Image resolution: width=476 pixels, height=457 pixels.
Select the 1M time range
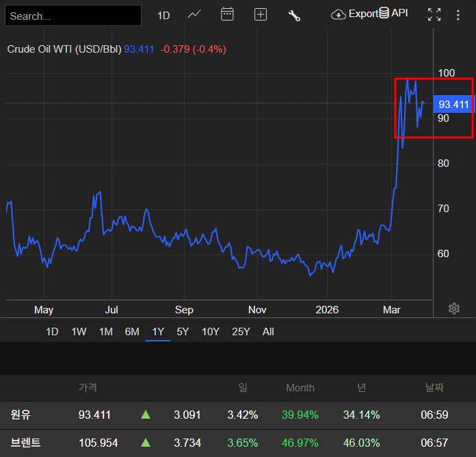coord(105,332)
